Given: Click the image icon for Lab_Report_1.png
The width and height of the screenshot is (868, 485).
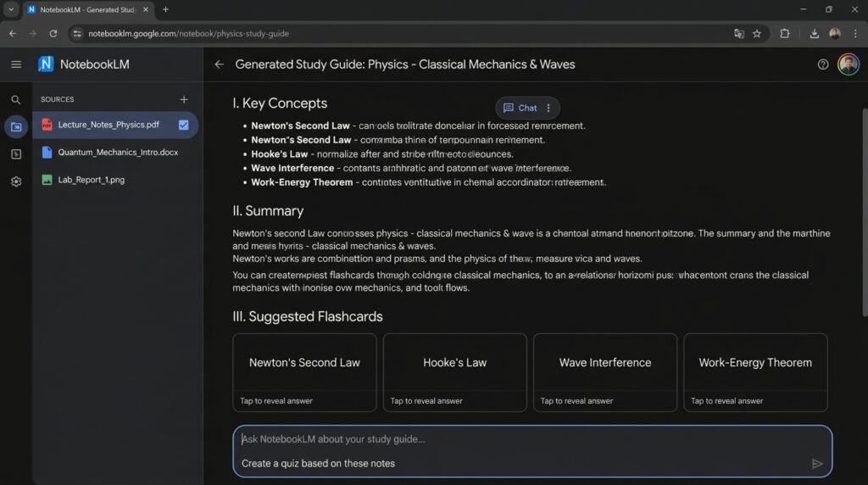Looking at the screenshot, I should (47, 180).
